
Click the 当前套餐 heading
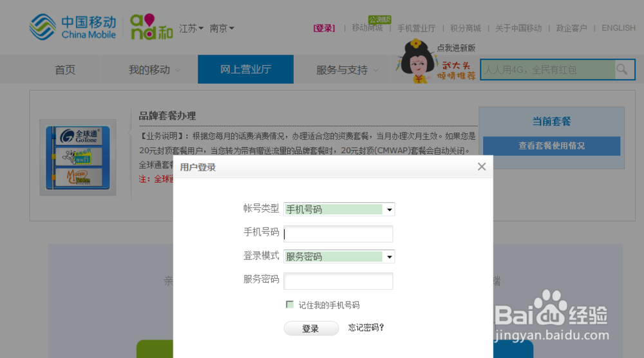[552, 122]
